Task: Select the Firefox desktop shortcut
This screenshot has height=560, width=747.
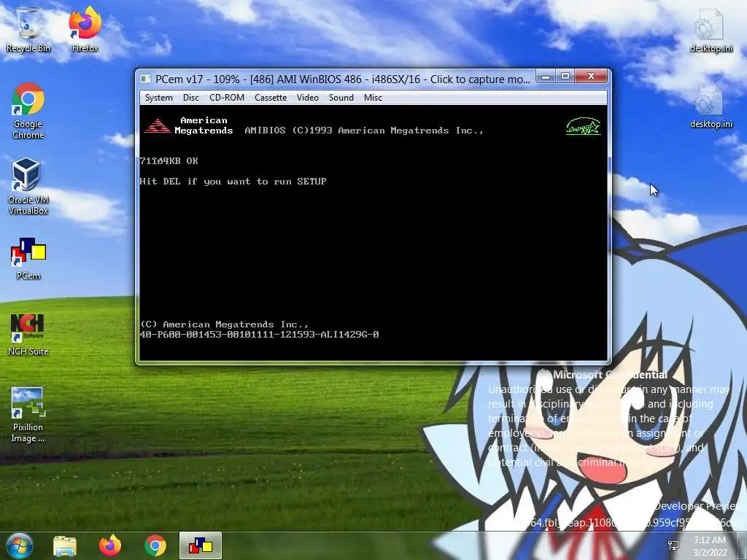Action: 85,29
